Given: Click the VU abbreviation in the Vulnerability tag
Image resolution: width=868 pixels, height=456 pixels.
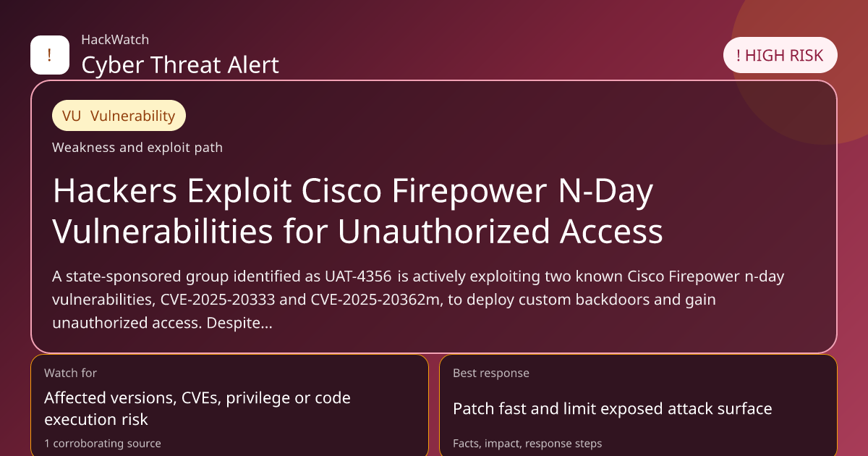Looking at the screenshot, I should tap(72, 116).
